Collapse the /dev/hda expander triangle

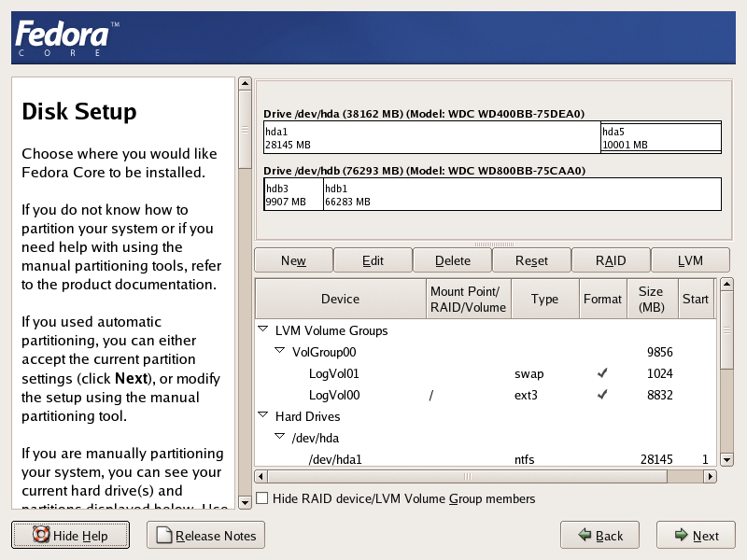(x=279, y=436)
